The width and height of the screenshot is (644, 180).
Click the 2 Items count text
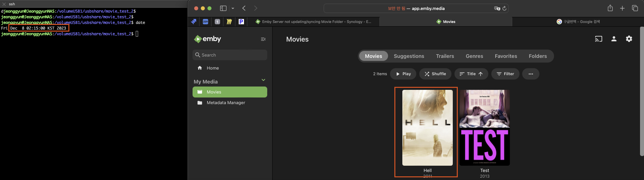point(380,74)
